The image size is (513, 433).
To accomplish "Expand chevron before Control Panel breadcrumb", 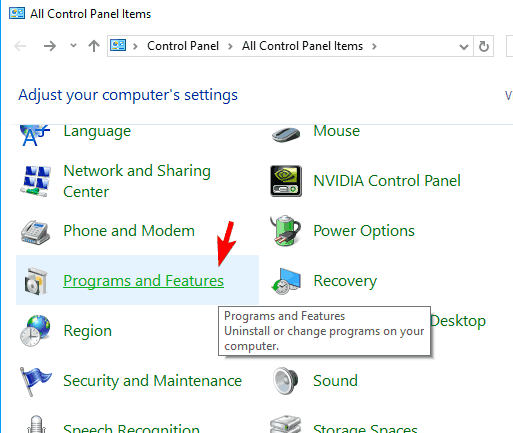I will click(x=135, y=46).
